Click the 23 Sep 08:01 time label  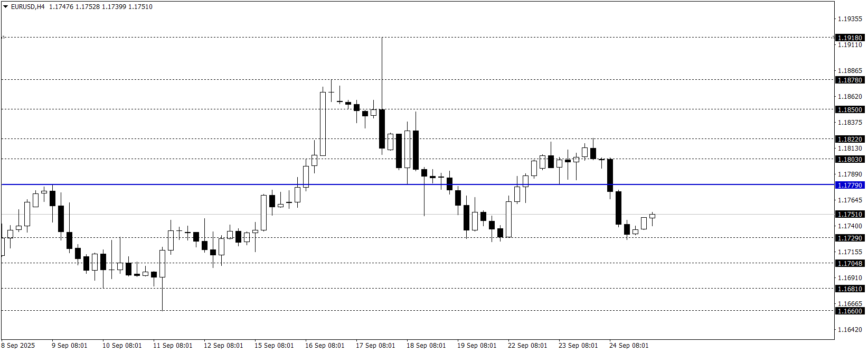578,346
